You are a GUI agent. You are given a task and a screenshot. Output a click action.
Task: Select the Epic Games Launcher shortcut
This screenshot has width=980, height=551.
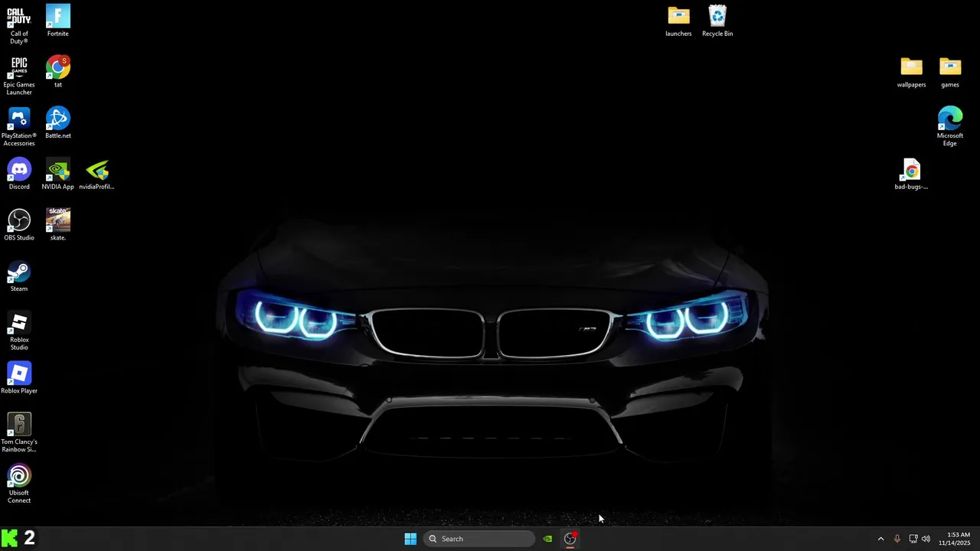point(19,76)
